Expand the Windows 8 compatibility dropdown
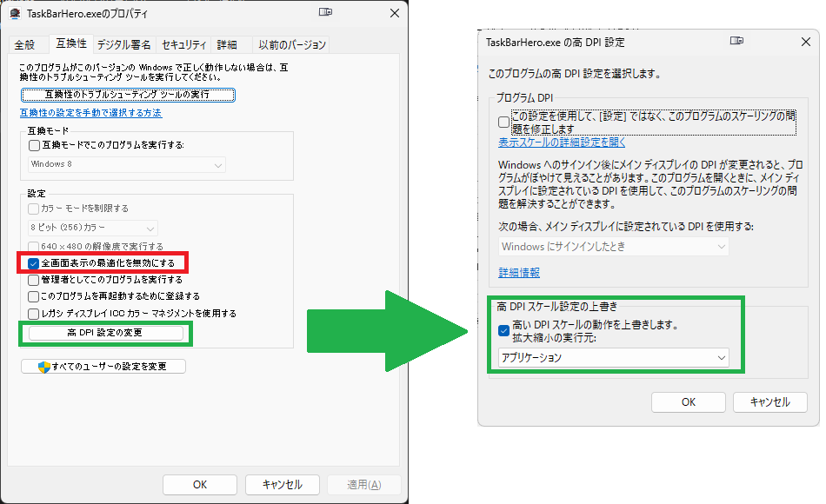This screenshot has width=826, height=504. tap(126, 165)
